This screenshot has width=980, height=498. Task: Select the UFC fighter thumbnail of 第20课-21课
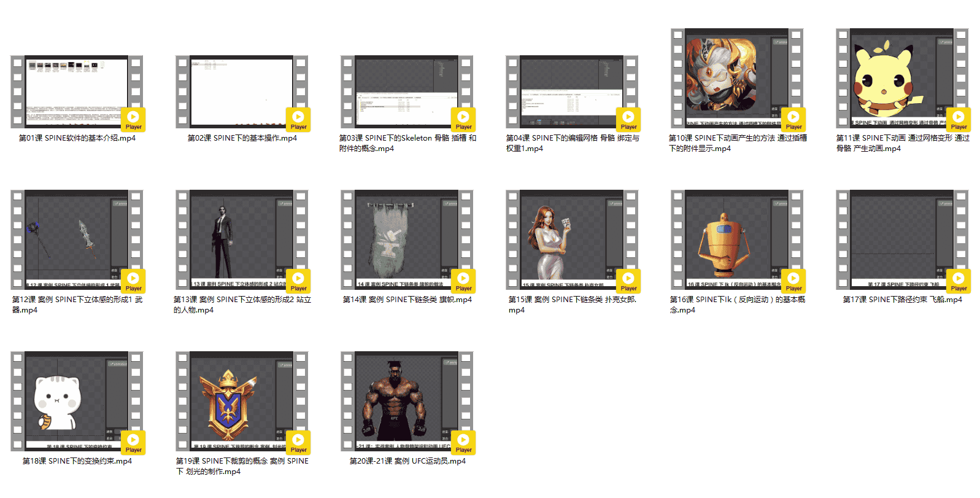pyautogui.click(x=407, y=401)
